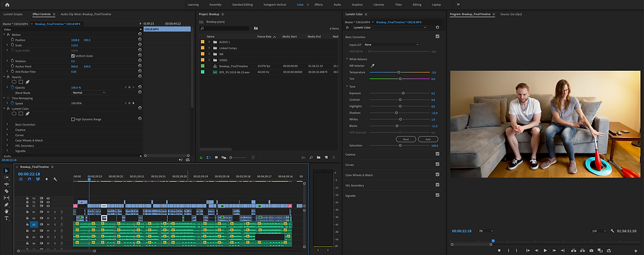Switch to Audio workspace

click(x=337, y=5)
